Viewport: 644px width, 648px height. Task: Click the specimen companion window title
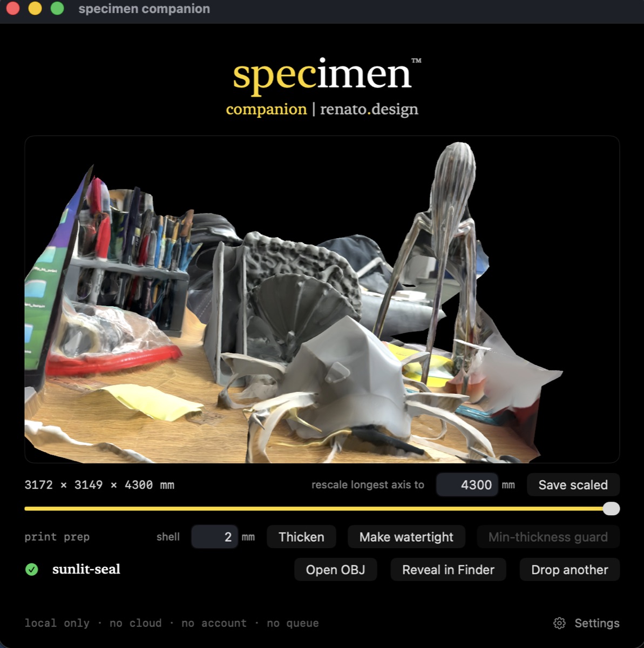[x=144, y=9]
